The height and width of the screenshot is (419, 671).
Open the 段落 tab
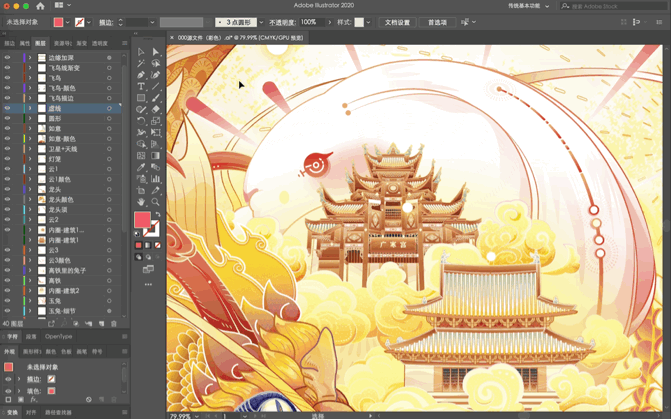31,336
